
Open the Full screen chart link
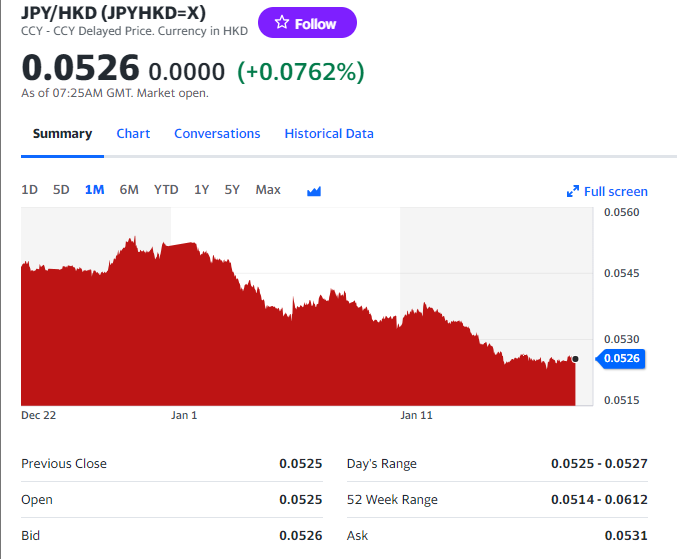[615, 191]
